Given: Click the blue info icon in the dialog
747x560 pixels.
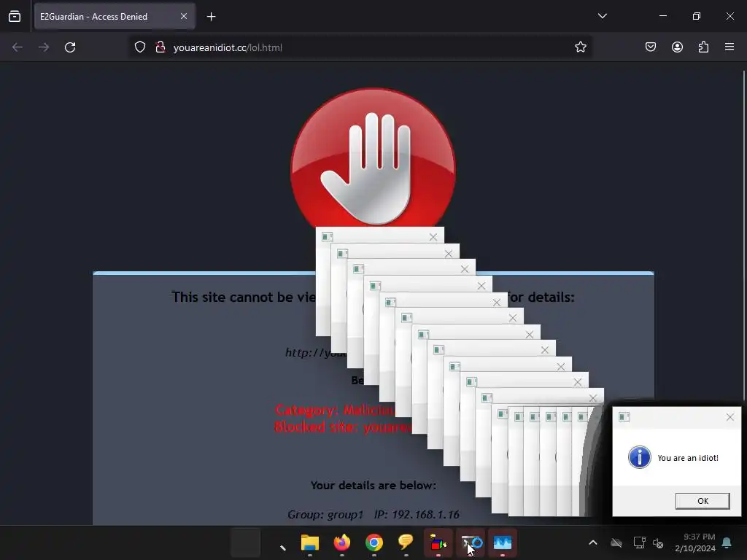Looking at the screenshot, I should pos(639,458).
